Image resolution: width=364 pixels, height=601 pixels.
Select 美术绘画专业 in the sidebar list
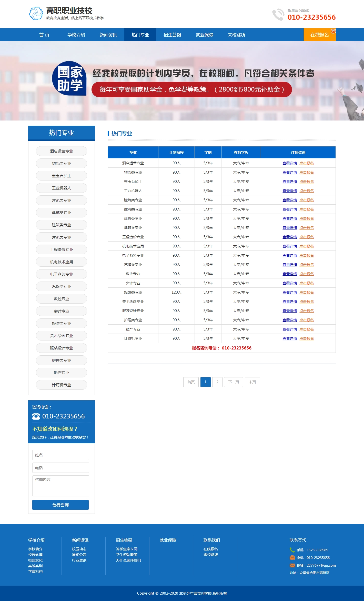(62, 336)
